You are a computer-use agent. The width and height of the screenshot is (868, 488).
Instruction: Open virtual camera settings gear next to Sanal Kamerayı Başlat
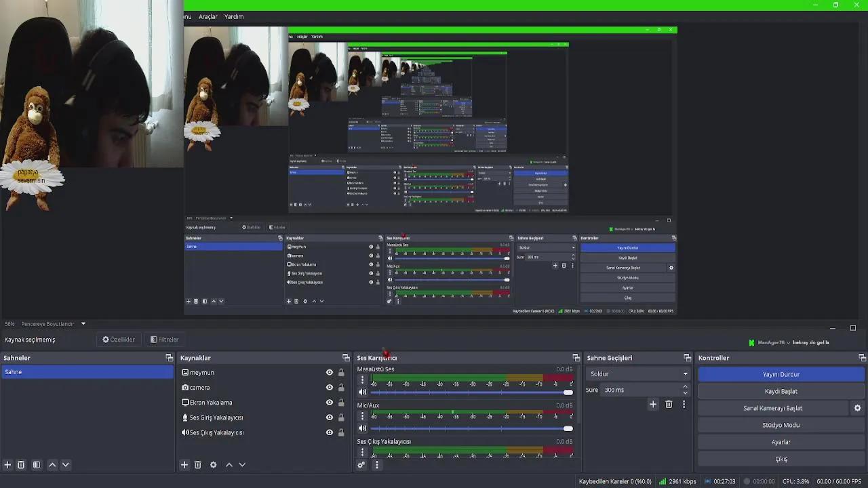click(x=857, y=407)
